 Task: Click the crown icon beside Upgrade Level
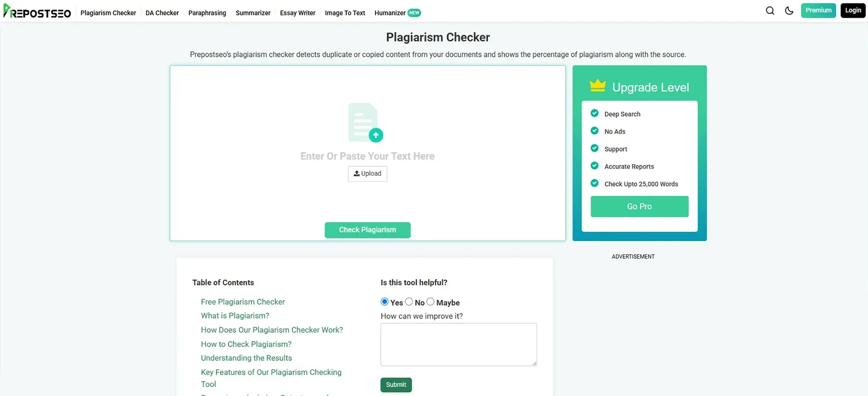(x=598, y=86)
